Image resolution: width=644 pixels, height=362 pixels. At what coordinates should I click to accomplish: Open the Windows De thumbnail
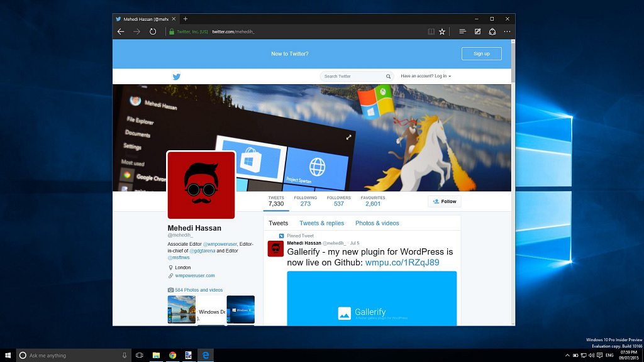211,309
